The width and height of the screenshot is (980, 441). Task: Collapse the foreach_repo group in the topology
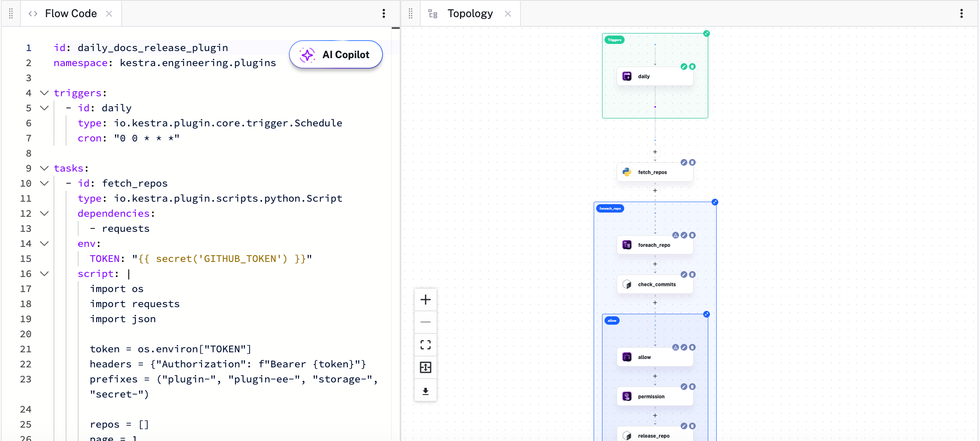715,202
